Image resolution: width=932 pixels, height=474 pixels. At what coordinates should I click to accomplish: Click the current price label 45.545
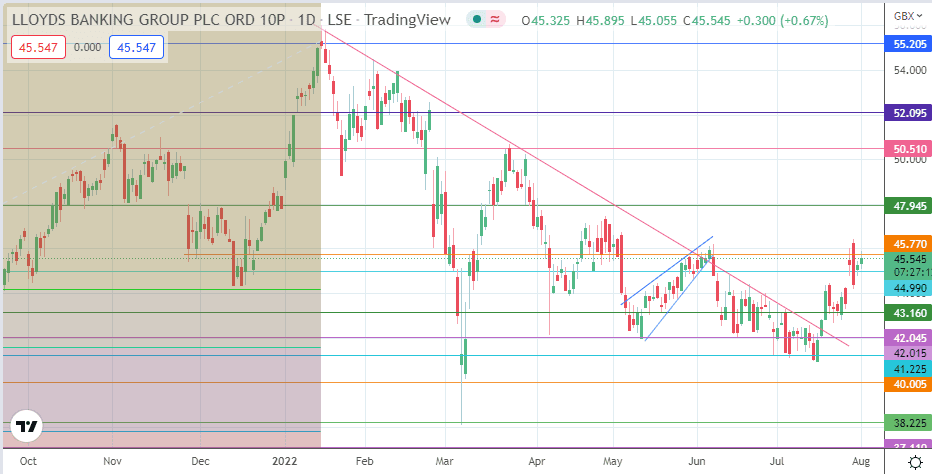[x=908, y=259]
